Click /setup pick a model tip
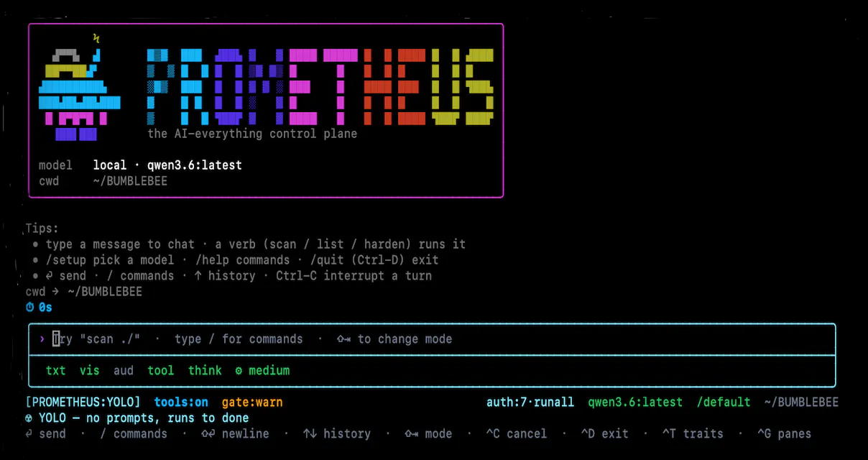Screen dimensions: 868x460 [x=110, y=260]
